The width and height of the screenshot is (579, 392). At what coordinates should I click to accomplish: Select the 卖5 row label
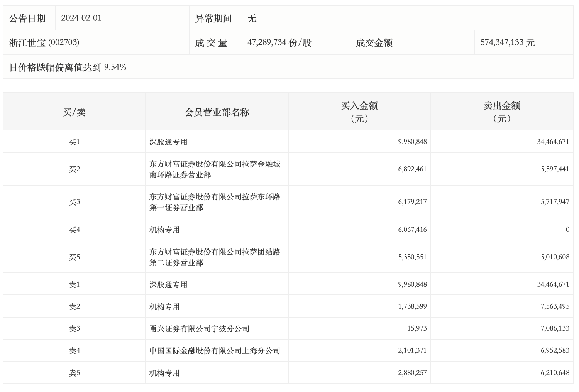(74, 373)
